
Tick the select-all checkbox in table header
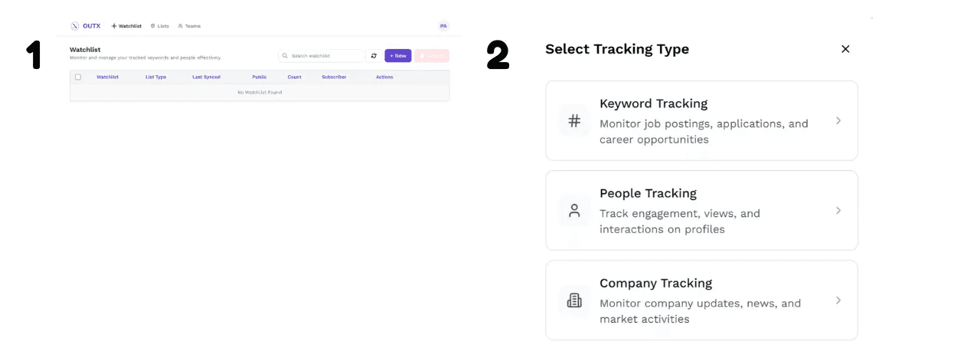click(x=78, y=77)
